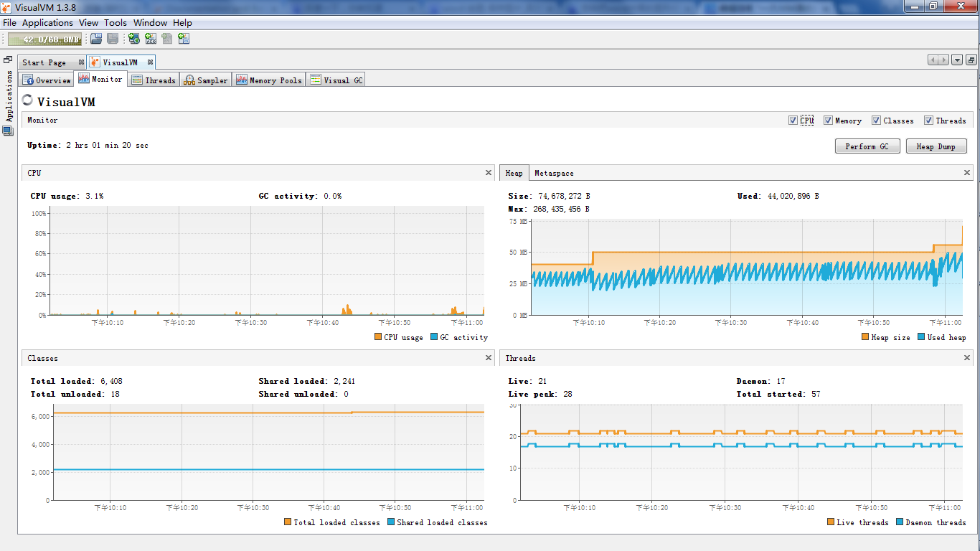Click the Add Application Snapshot toolbar icon

pyautogui.click(x=184, y=39)
